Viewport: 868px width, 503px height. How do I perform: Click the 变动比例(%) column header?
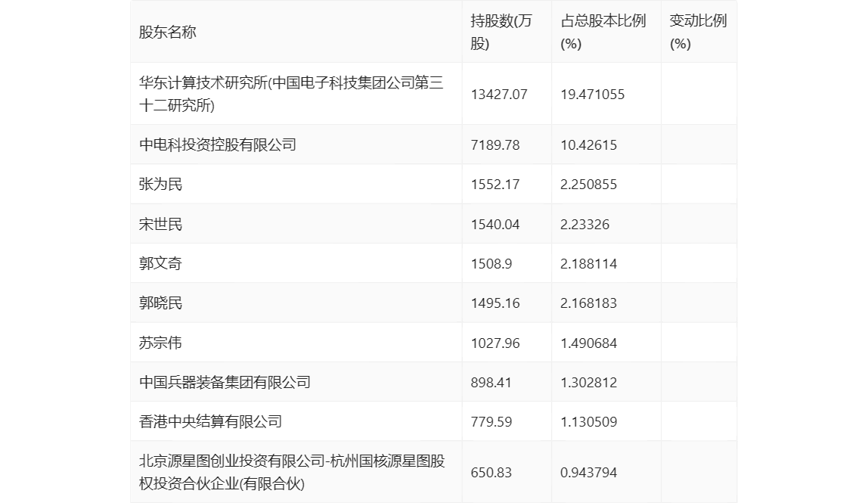698,32
